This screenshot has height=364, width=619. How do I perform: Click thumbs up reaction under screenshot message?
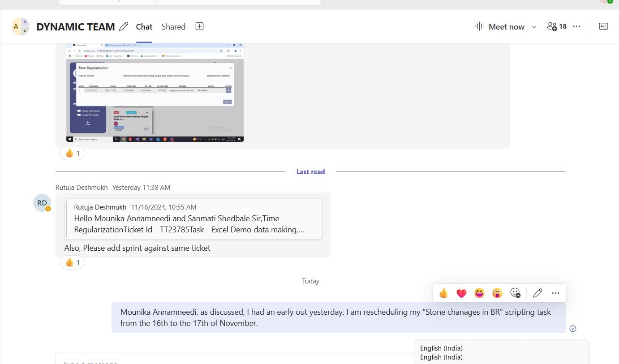72,154
